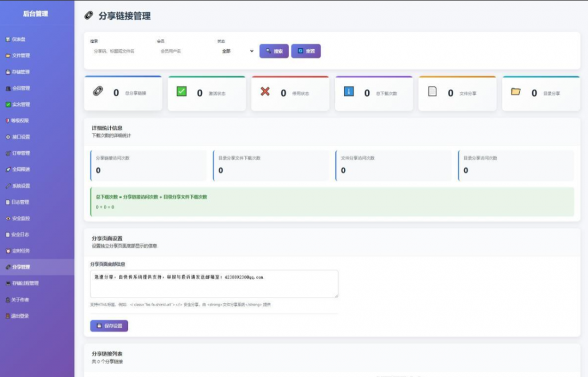Click the folder icon on 目录分享 card
Image resolution: width=588 pixels, height=377 pixels.
point(516,91)
